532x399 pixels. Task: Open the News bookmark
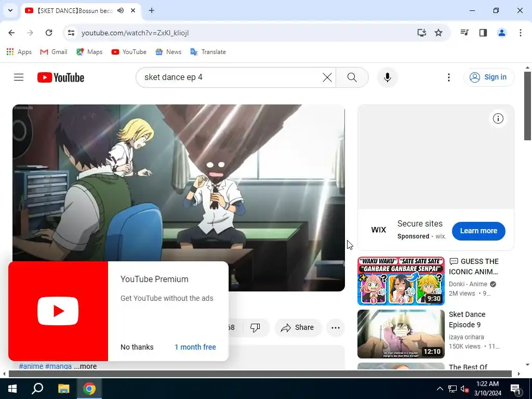click(x=168, y=52)
